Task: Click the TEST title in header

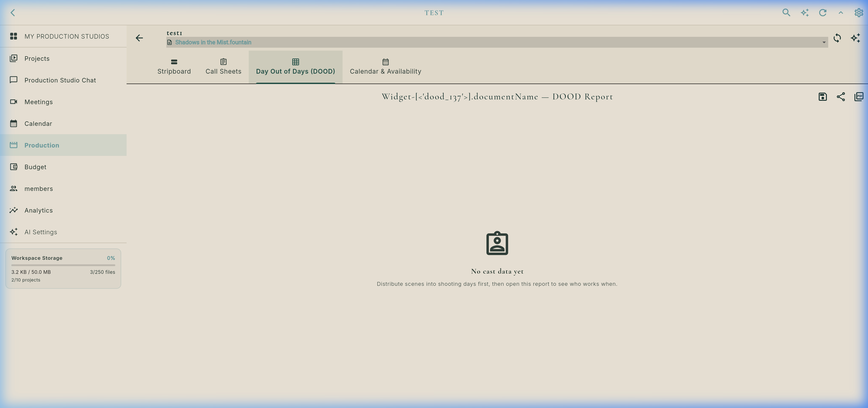Action: 434,13
